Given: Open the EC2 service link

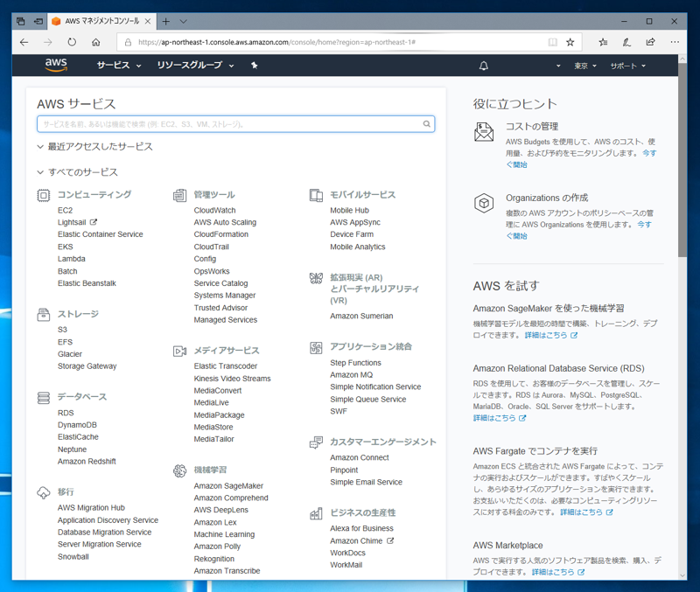Looking at the screenshot, I should click(x=65, y=210).
